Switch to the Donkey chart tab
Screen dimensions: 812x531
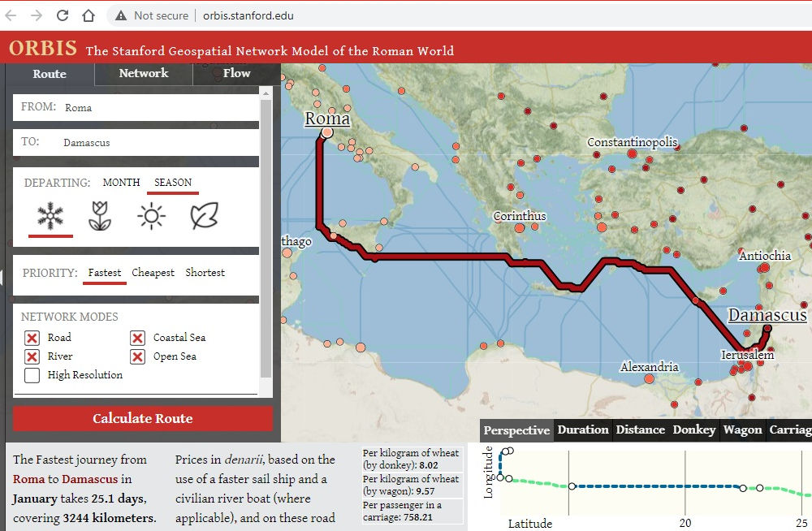pyautogui.click(x=694, y=430)
